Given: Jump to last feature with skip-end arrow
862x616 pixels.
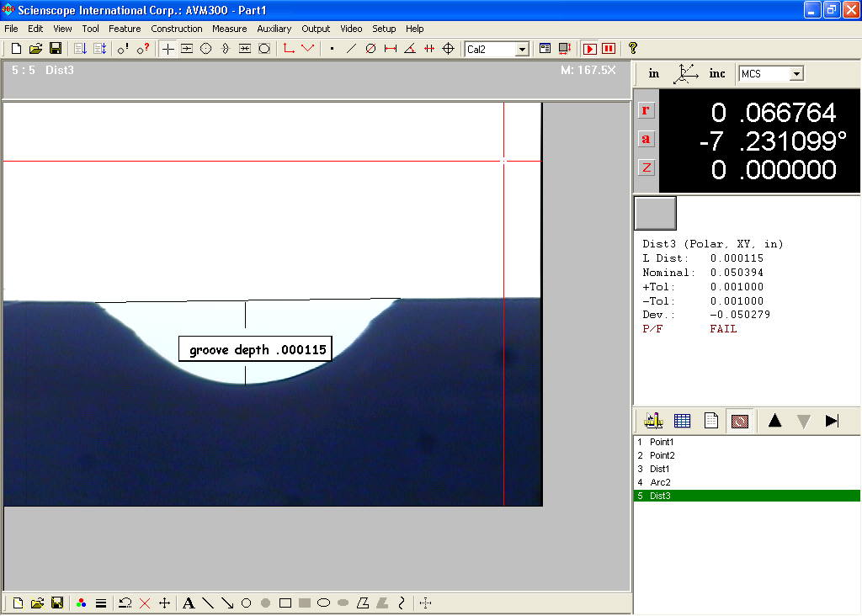Looking at the screenshot, I should [x=832, y=421].
